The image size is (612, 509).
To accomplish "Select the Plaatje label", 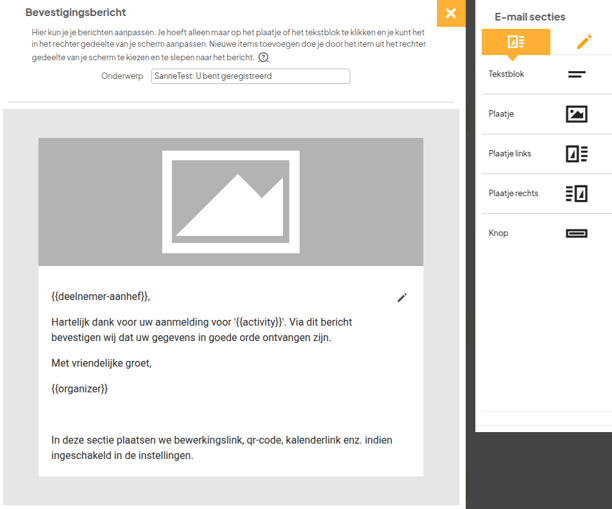I will (x=501, y=114).
